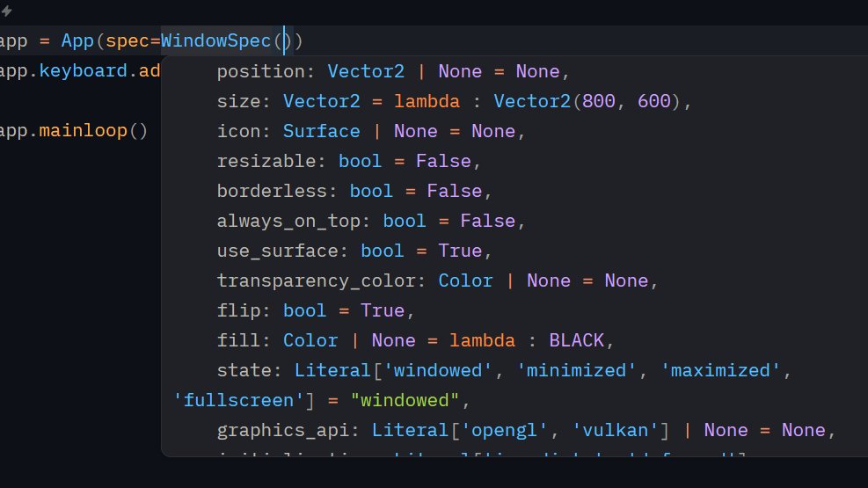The height and width of the screenshot is (488, 868).
Task: Click 'Vector2' type in the position line
Action: click(366, 71)
